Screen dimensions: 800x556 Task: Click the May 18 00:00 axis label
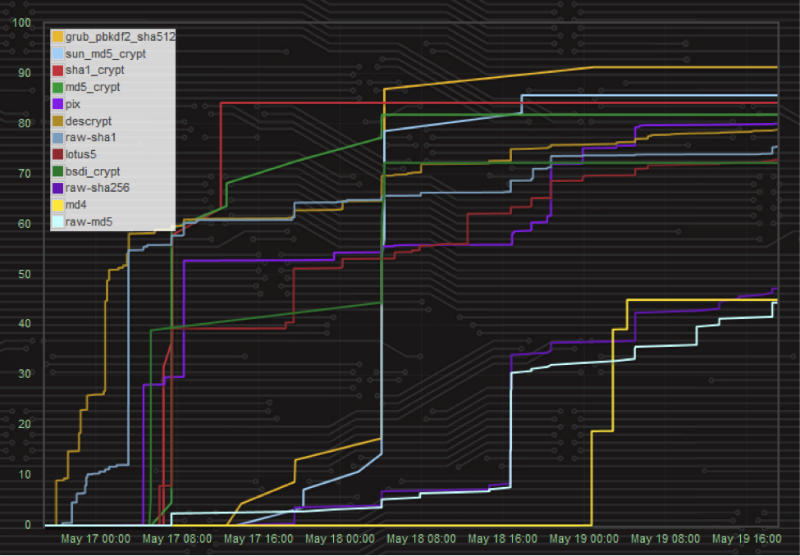coord(340,539)
